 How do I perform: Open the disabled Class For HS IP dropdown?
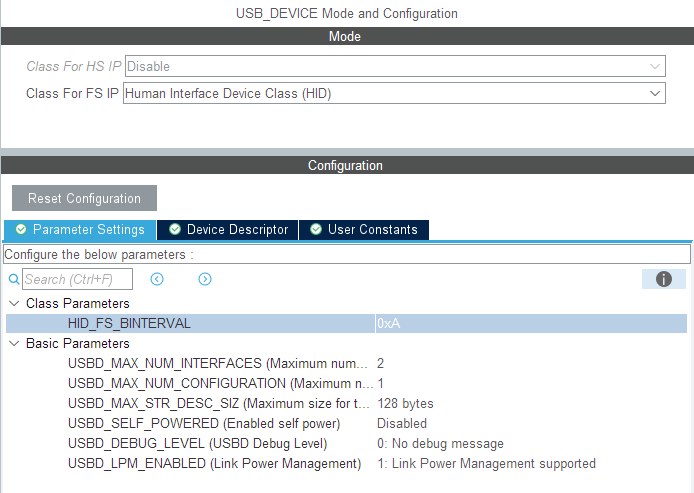pos(395,66)
